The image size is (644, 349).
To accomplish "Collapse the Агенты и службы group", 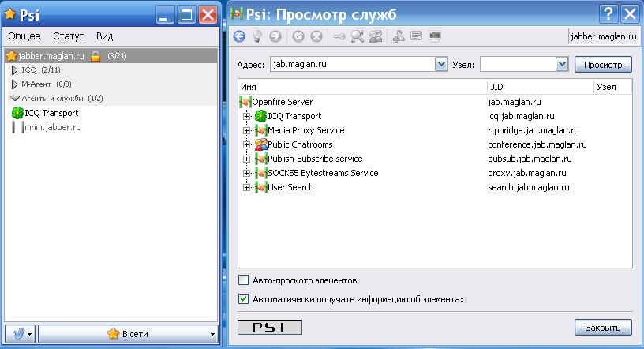I will pos(14,99).
